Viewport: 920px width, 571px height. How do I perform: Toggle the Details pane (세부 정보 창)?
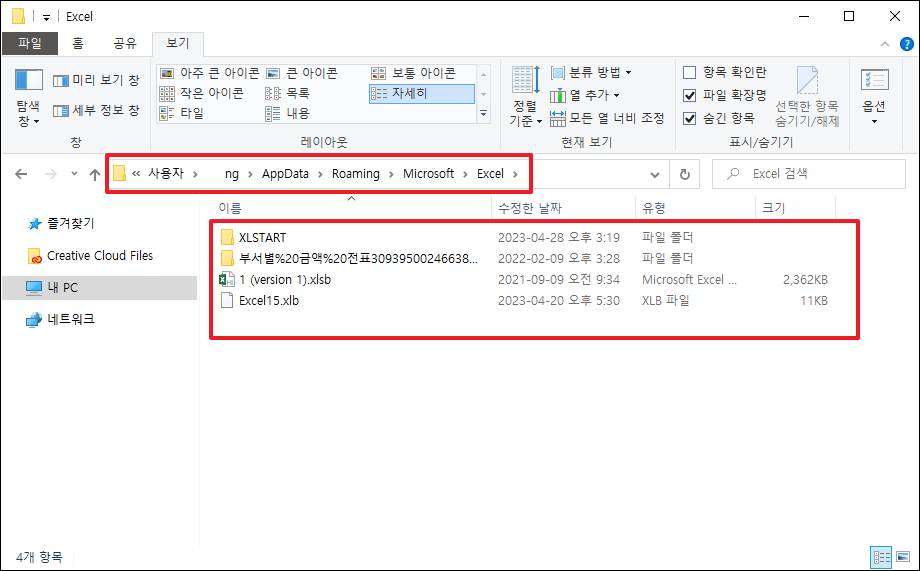coord(96,110)
